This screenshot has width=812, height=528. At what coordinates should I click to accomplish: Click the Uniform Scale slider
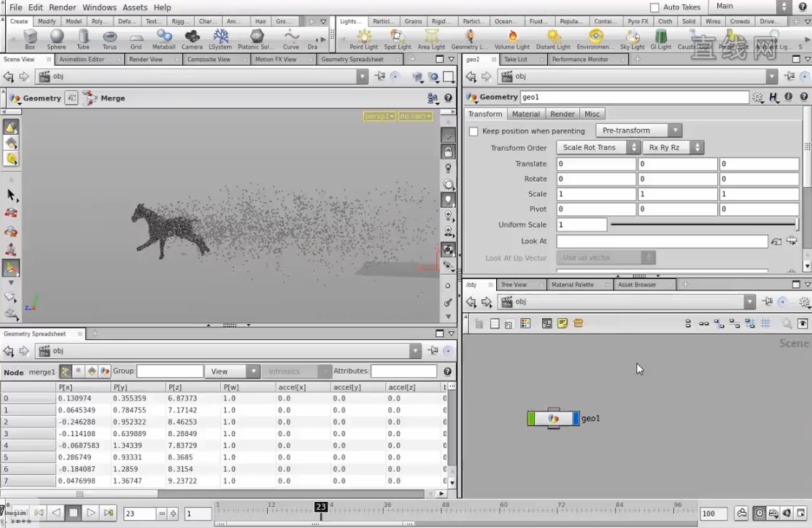click(x=704, y=225)
